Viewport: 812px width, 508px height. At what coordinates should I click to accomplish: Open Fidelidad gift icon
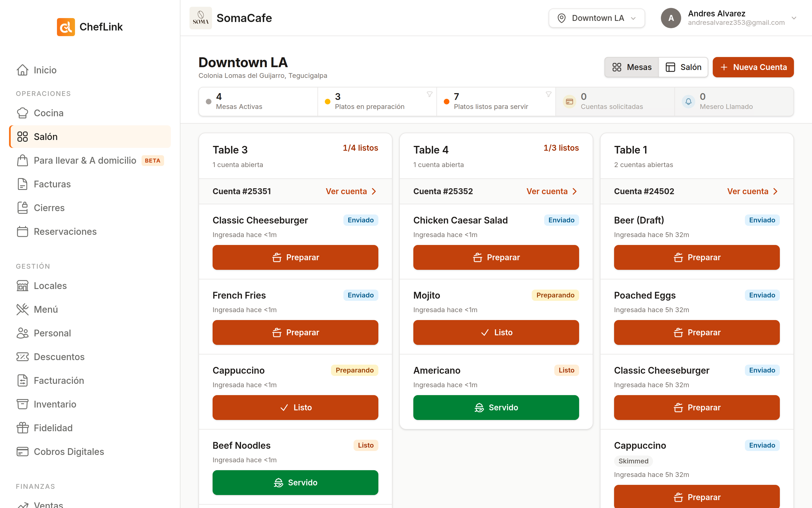coord(23,428)
